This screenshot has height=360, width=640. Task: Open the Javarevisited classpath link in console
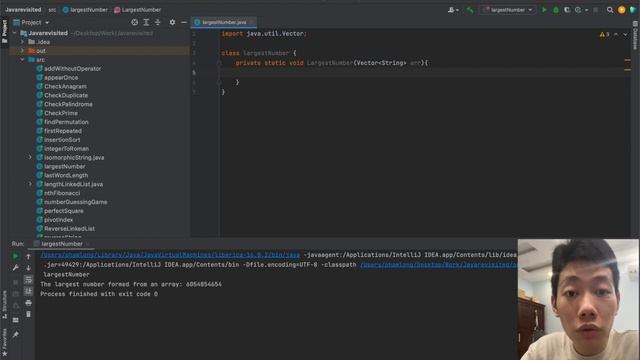point(438,265)
